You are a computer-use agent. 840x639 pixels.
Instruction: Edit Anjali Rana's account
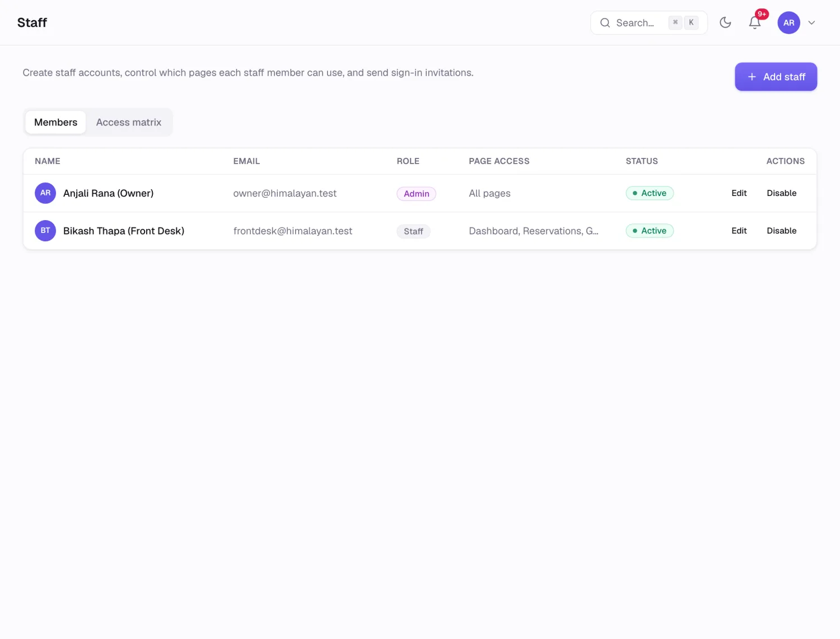coord(739,193)
